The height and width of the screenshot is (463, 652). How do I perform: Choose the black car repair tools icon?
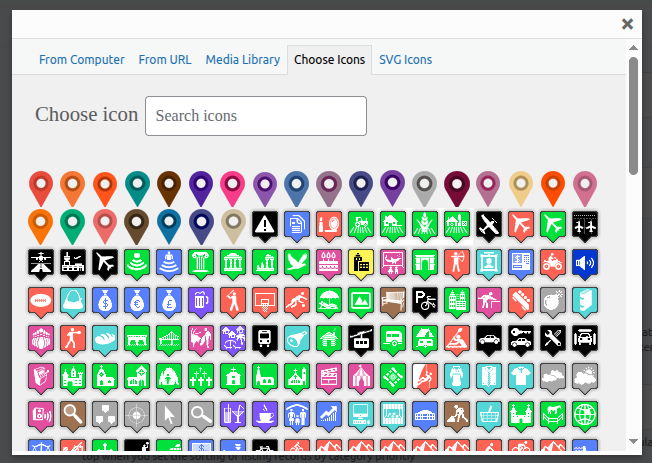click(x=553, y=341)
